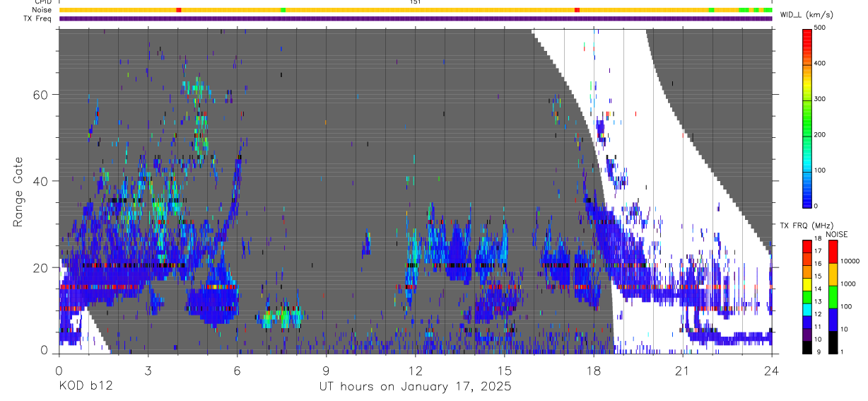The width and height of the screenshot is (868, 401).
Task: Click the 15 tick label on the UT hours axis
Action: pyautogui.click(x=505, y=370)
